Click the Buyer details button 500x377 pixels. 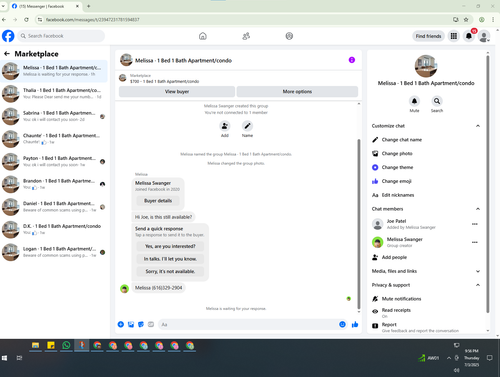(x=158, y=201)
